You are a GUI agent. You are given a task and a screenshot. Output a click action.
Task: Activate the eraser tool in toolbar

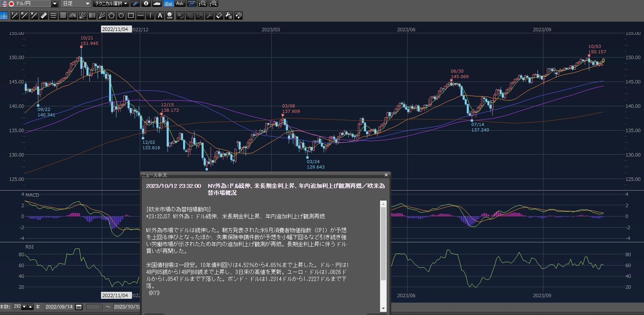point(219,15)
